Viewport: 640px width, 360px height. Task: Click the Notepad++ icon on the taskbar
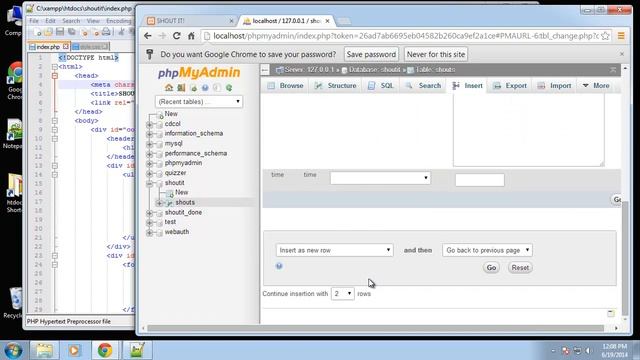click(x=137, y=350)
